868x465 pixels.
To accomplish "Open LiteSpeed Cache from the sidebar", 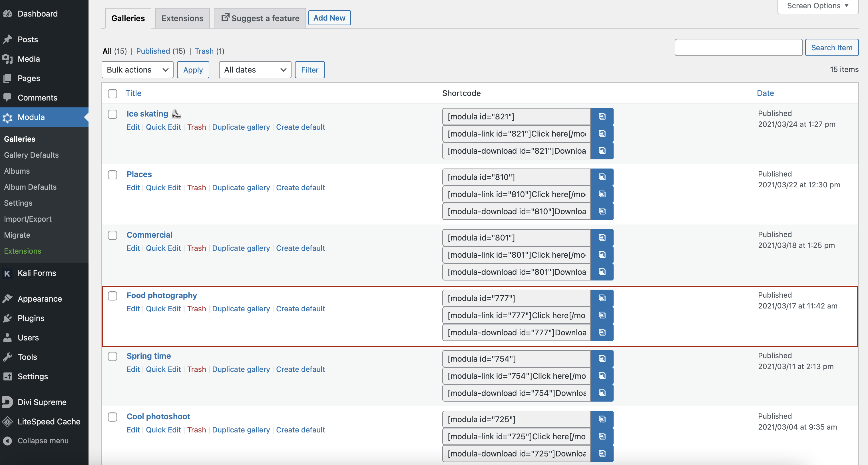I will (x=49, y=421).
